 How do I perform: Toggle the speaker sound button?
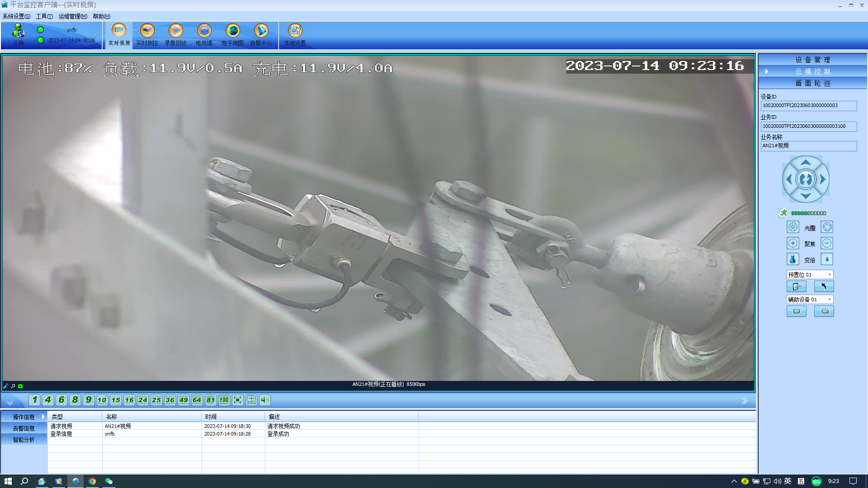click(x=265, y=400)
